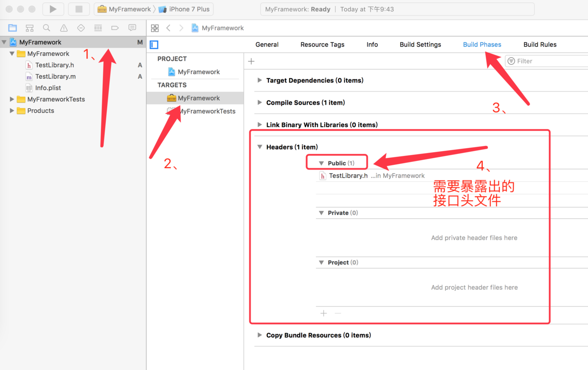Switch to the Resource Tags tab
The image size is (588, 370).
[322, 45]
